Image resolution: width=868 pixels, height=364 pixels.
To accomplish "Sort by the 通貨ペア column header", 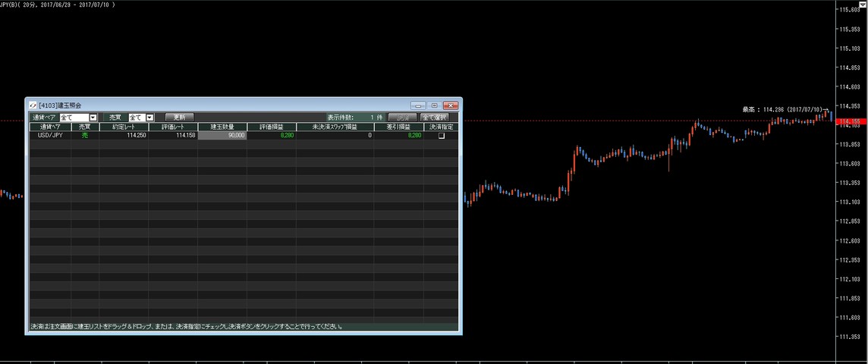I will click(x=50, y=127).
